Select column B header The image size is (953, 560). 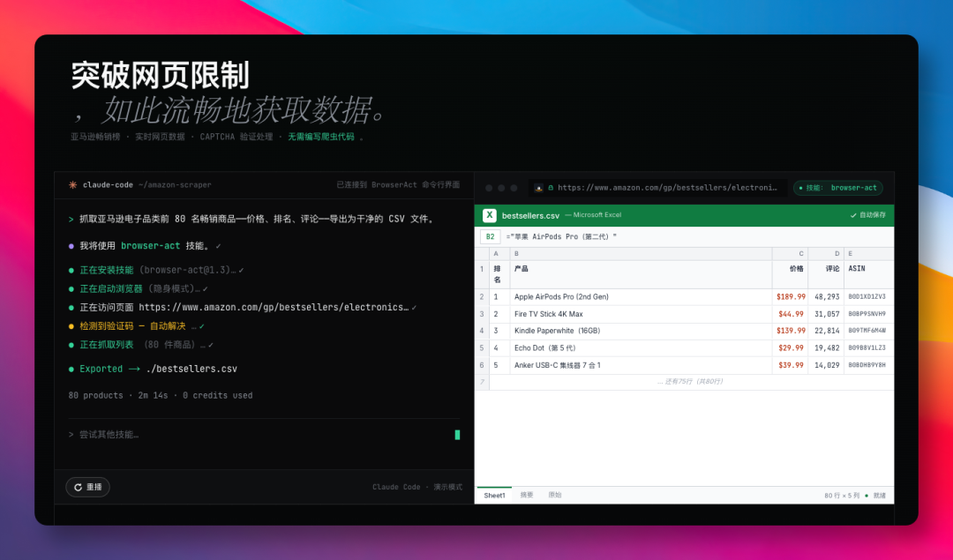(641, 254)
